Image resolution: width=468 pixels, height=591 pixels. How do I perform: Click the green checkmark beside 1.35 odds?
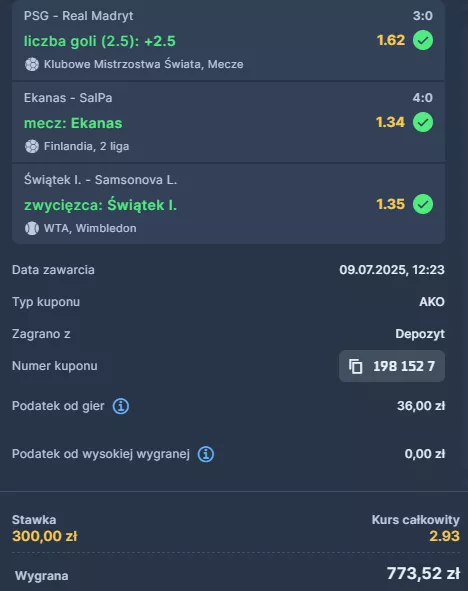pos(423,204)
